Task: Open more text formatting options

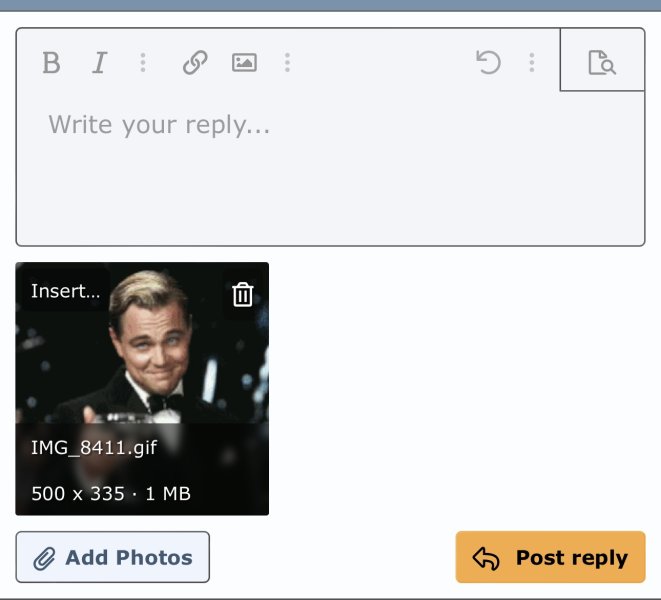Action: 143,64
